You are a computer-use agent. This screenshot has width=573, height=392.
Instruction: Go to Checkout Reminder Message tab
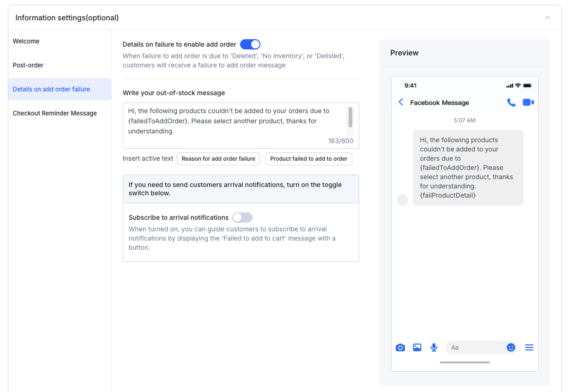pos(55,113)
